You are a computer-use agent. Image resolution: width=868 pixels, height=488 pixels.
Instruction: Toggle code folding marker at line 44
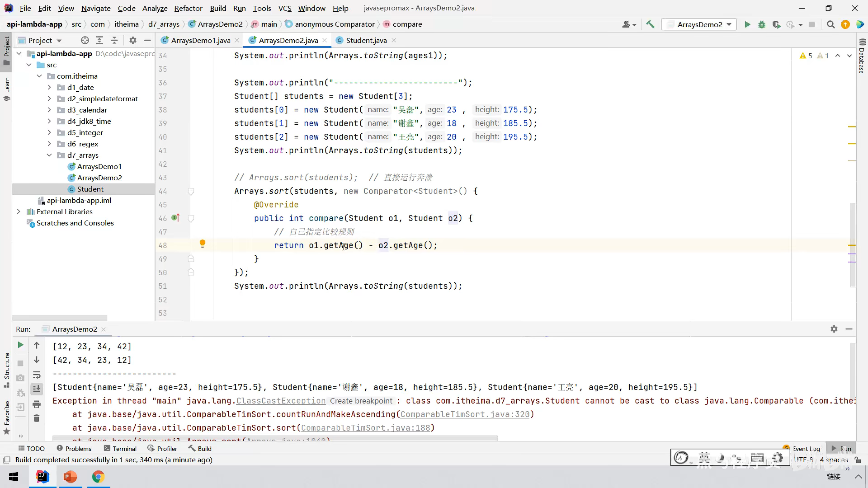coord(191,191)
